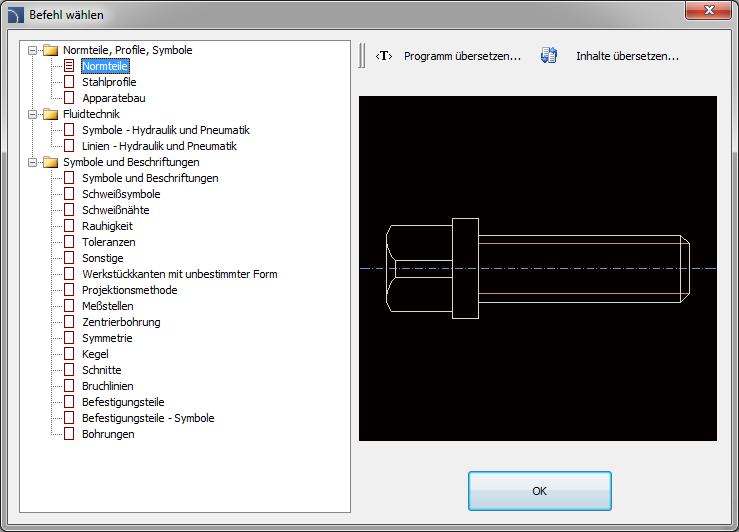The width and height of the screenshot is (739, 532).
Task: Collapse the Symbole und Beschriftungen node
Action: [33, 162]
